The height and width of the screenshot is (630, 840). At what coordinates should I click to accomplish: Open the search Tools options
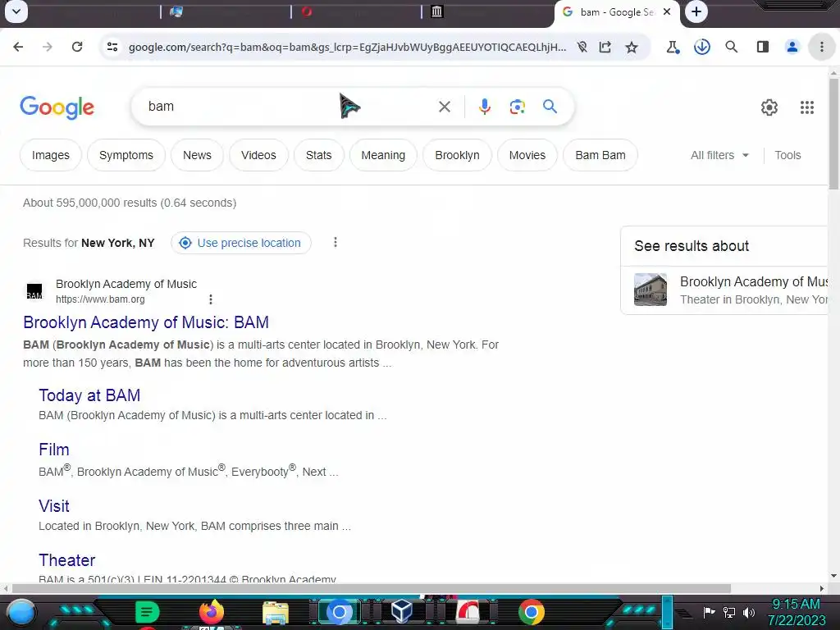pyautogui.click(x=787, y=155)
